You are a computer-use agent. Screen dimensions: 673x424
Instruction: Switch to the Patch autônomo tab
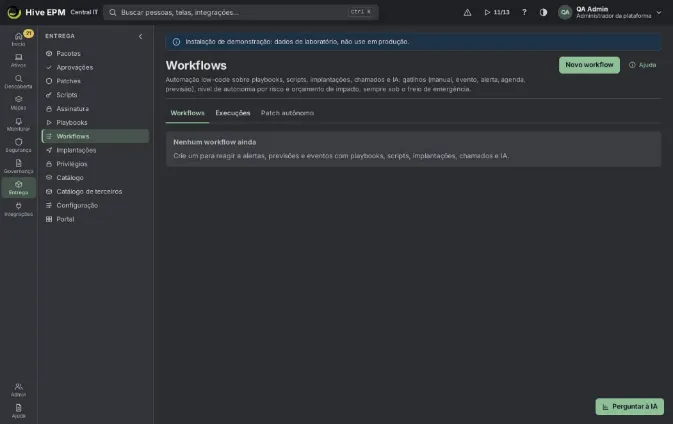pos(287,113)
